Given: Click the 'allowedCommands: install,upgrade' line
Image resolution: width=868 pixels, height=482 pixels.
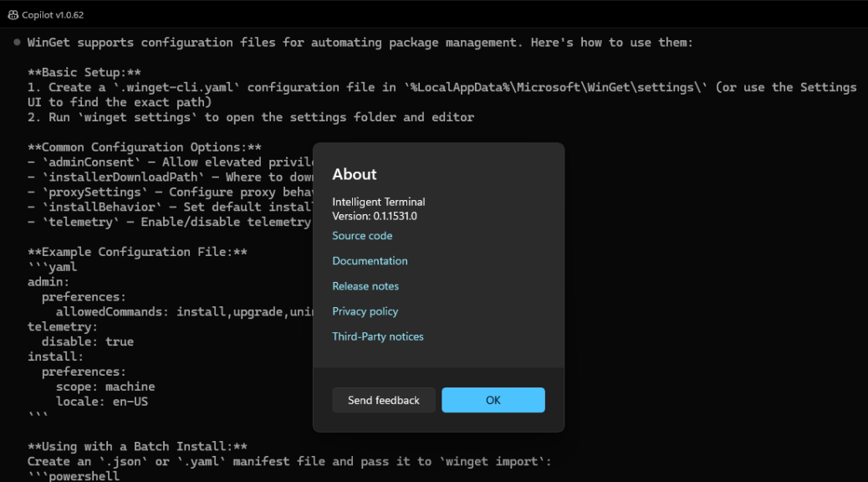Looking at the screenshot, I should [x=184, y=312].
